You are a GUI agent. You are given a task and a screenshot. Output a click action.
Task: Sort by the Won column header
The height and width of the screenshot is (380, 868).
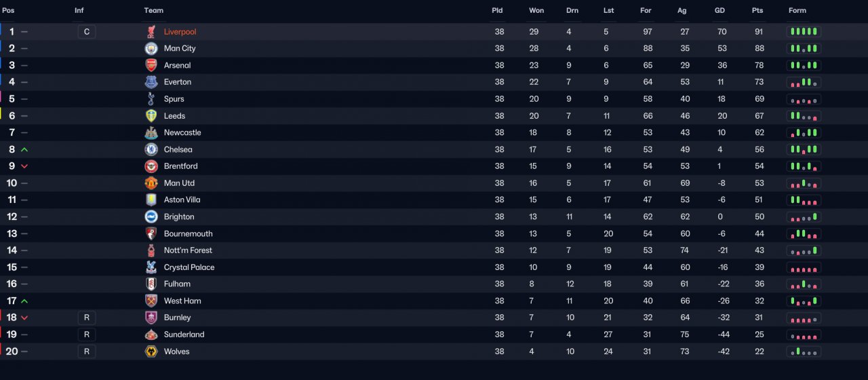[x=536, y=10]
